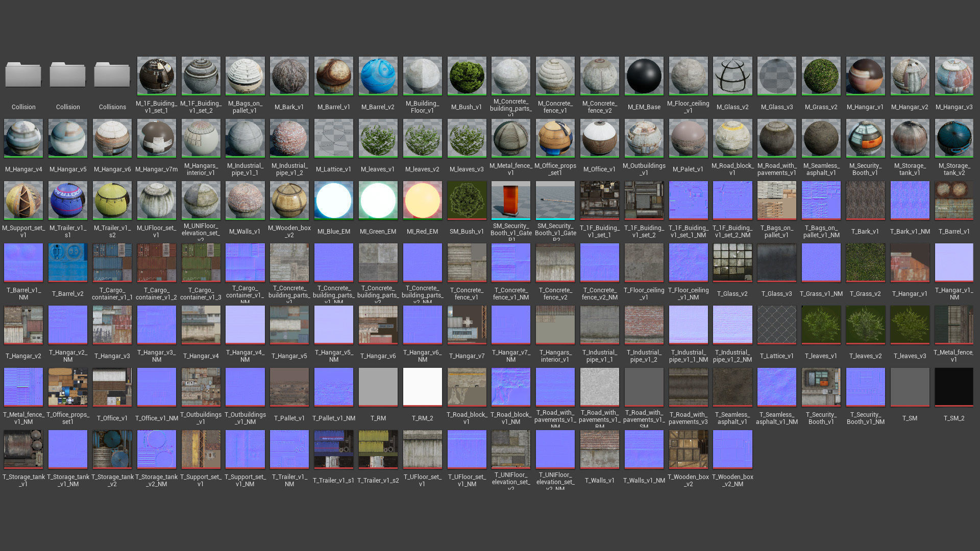This screenshot has width=980, height=551.
Task: Select the MI_Red_EM material instance
Action: 422,200
